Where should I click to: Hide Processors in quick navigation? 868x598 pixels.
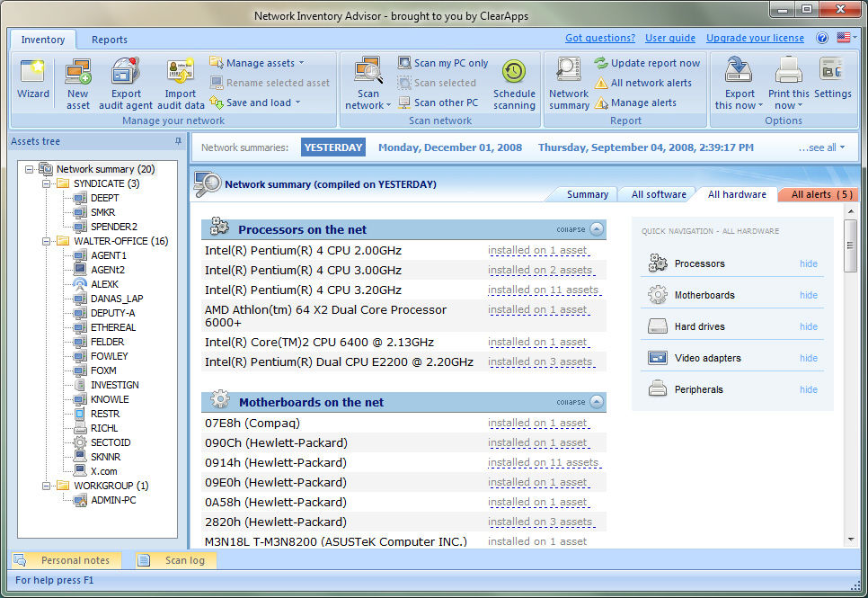click(808, 263)
